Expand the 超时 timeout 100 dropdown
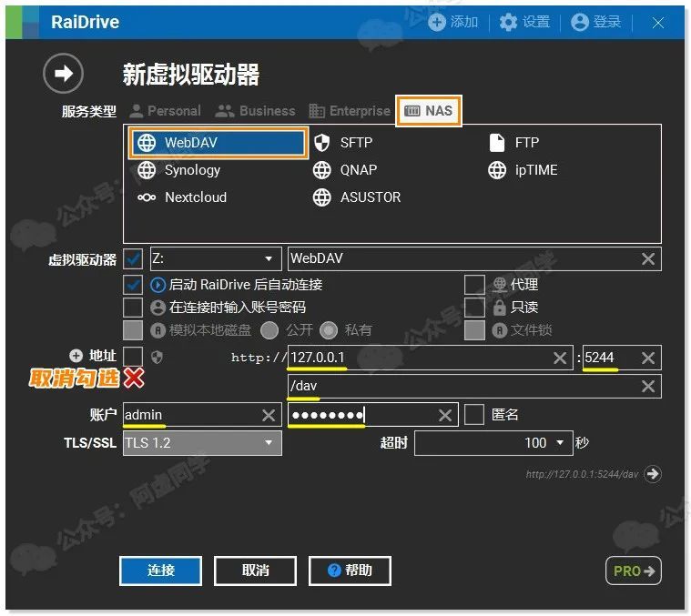Viewport: 691px width, 616px height. 493,443
